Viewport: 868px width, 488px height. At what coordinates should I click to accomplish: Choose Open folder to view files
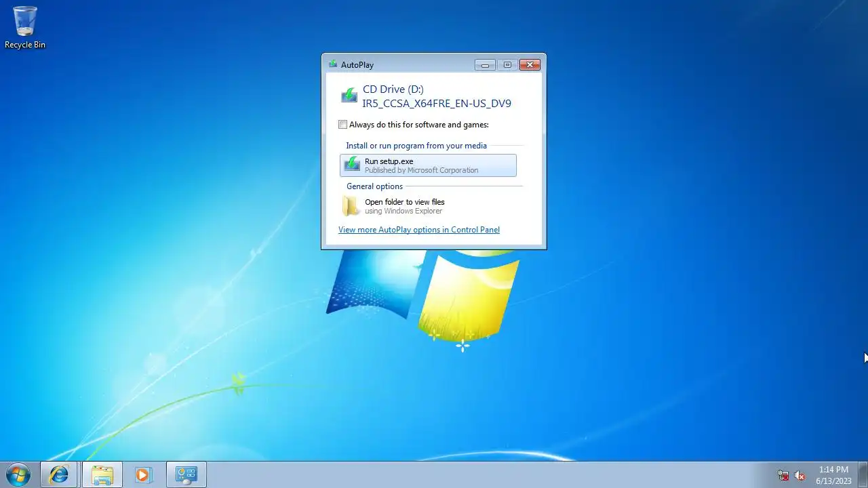point(428,206)
